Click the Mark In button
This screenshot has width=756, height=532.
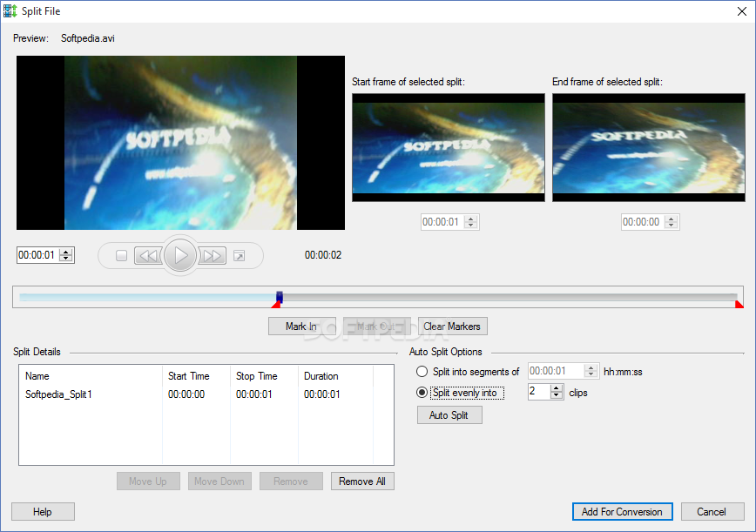[x=302, y=327]
